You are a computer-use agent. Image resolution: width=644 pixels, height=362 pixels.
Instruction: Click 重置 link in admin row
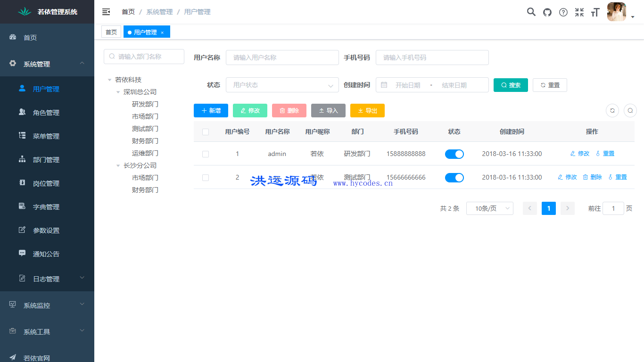click(605, 154)
